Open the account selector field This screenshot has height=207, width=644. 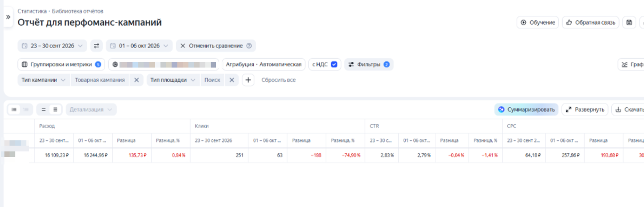point(164,64)
